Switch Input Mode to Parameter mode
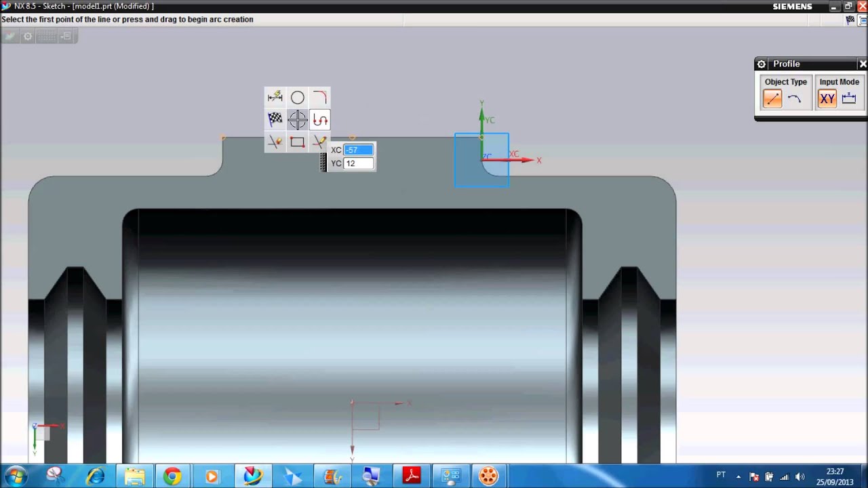Viewport: 868px width, 488px height. 849,99
